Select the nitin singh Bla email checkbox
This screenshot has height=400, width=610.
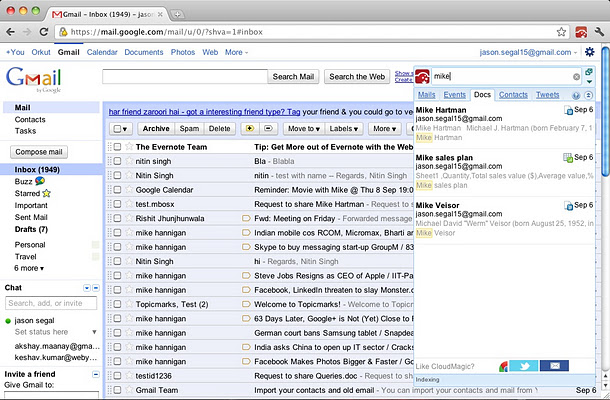117,161
